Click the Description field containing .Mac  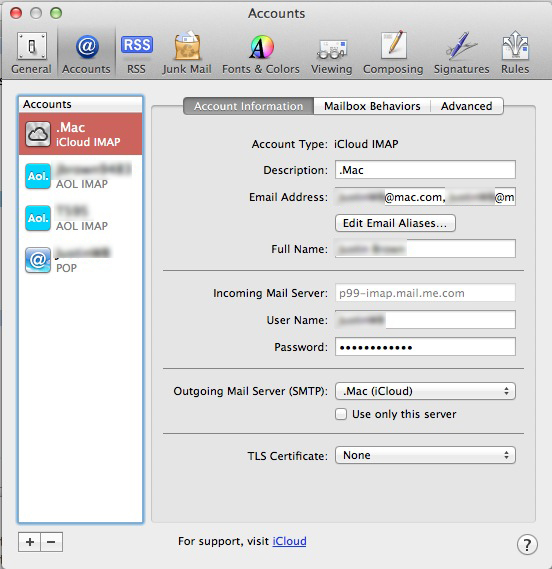pyautogui.click(x=425, y=170)
